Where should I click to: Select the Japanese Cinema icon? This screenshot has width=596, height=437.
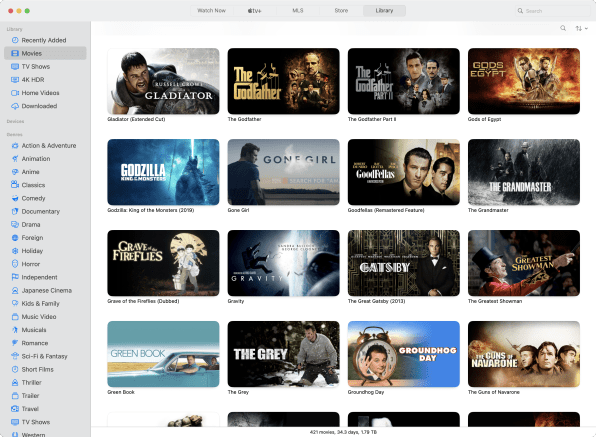pyautogui.click(x=15, y=290)
